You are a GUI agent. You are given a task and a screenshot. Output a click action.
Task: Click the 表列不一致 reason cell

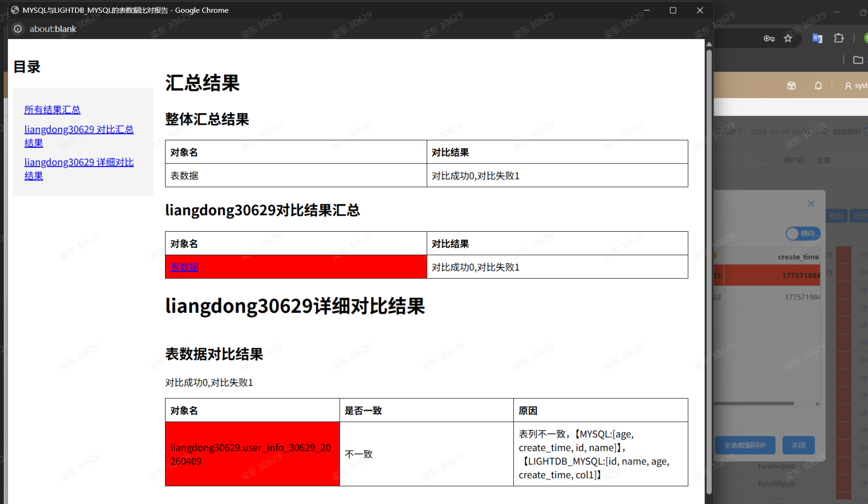[600, 454]
